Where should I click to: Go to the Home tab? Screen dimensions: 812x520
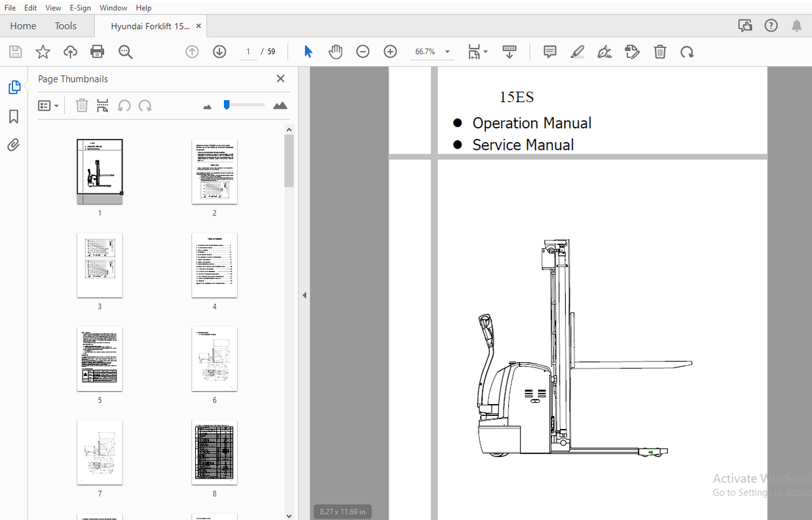(x=23, y=26)
